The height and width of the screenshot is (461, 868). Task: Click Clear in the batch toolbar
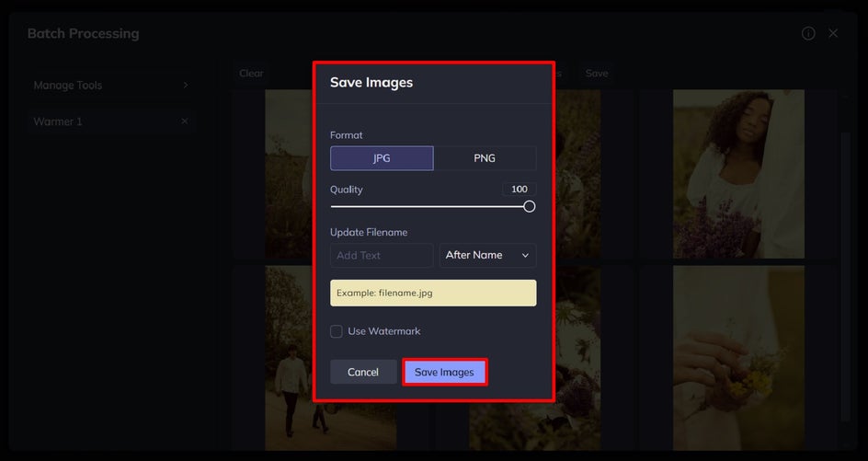[x=251, y=73]
